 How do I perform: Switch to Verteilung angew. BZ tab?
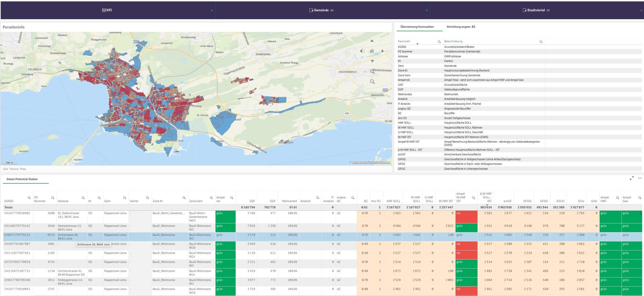pos(461,27)
